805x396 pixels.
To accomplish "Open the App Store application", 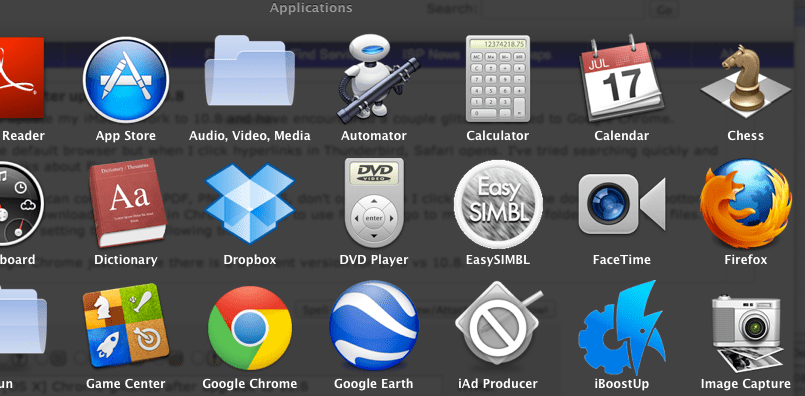I will [x=126, y=80].
